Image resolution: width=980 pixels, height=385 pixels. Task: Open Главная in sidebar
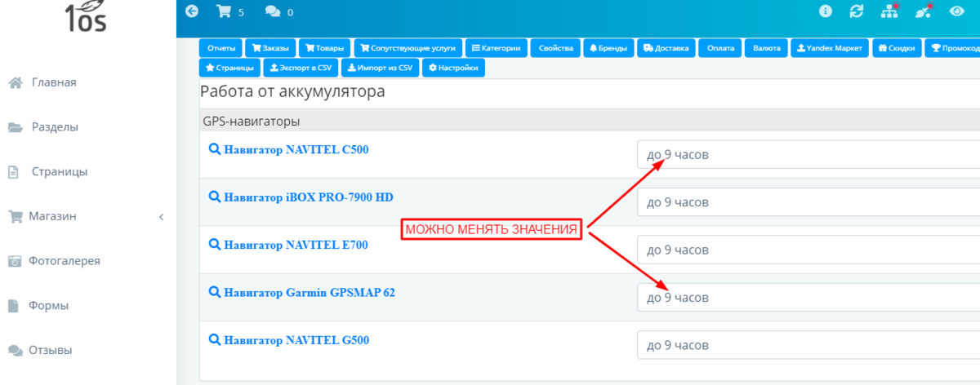(x=54, y=82)
